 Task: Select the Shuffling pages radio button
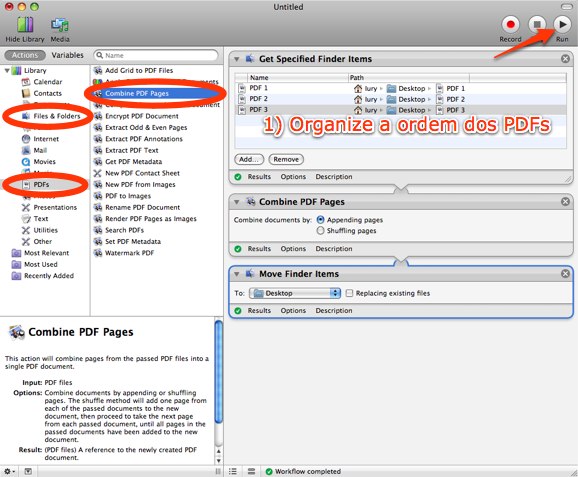(x=320, y=230)
